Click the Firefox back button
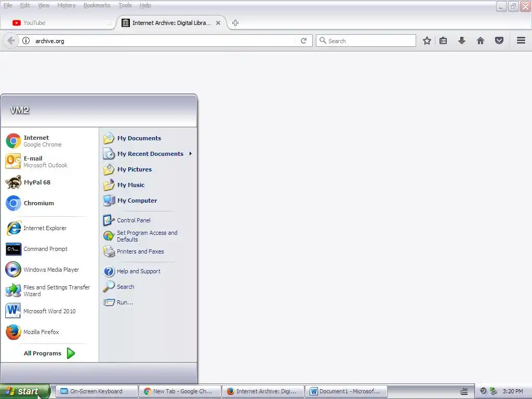Screen dimensions: 532x399 point(10,41)
